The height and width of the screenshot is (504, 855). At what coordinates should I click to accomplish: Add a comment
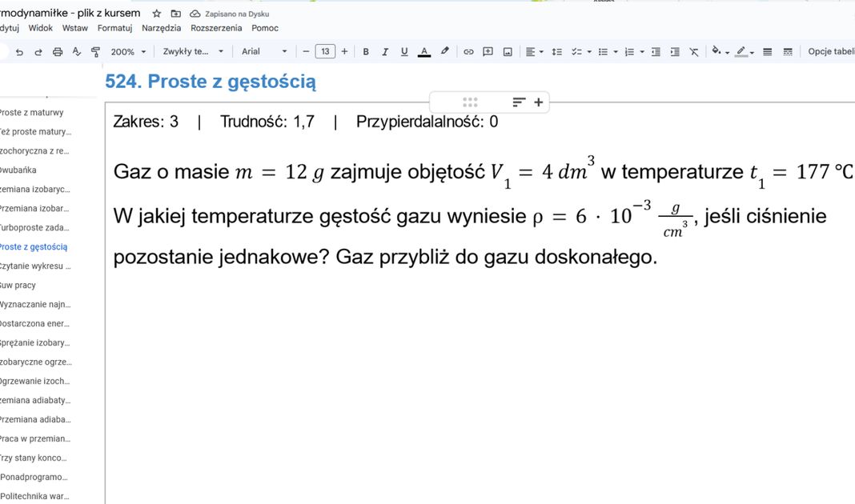[488, 51]
